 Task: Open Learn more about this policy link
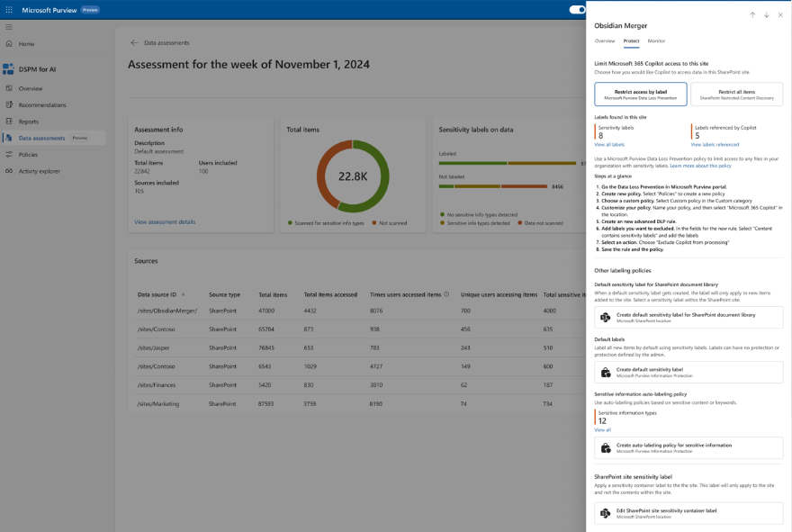(700, 166)
